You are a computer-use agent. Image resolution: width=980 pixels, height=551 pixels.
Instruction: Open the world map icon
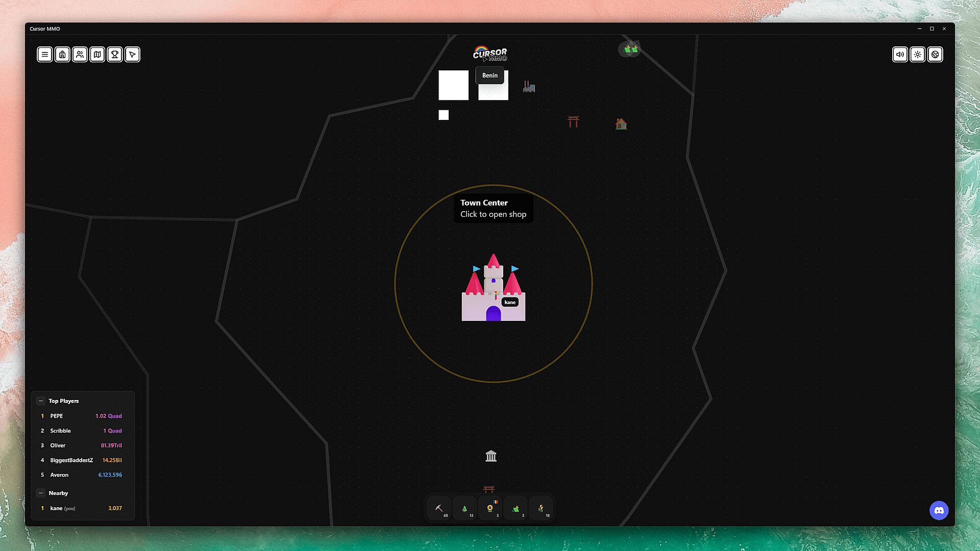[97, 55]
